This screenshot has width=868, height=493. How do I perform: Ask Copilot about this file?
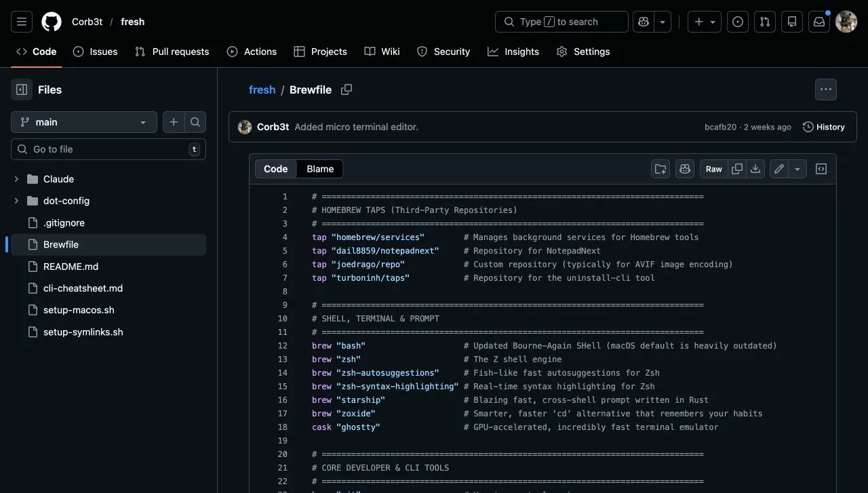tap(684, 169)
